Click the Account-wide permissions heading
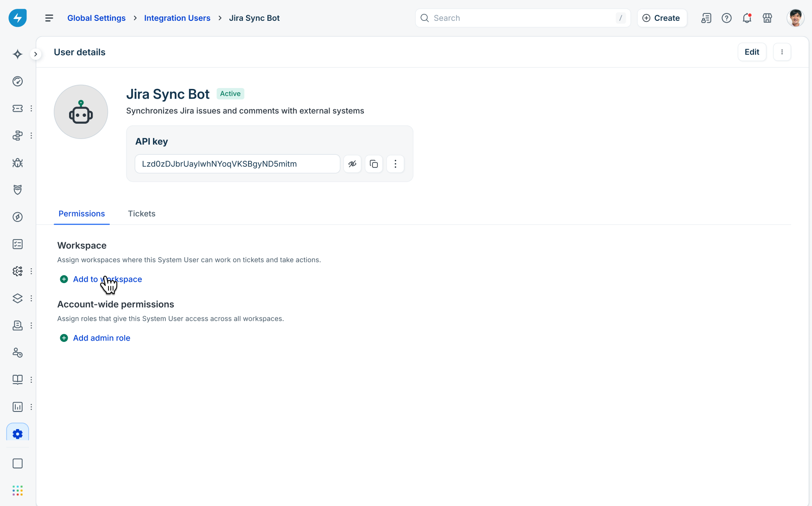Screen dimensions: 812x506 [x=116, y=304]
